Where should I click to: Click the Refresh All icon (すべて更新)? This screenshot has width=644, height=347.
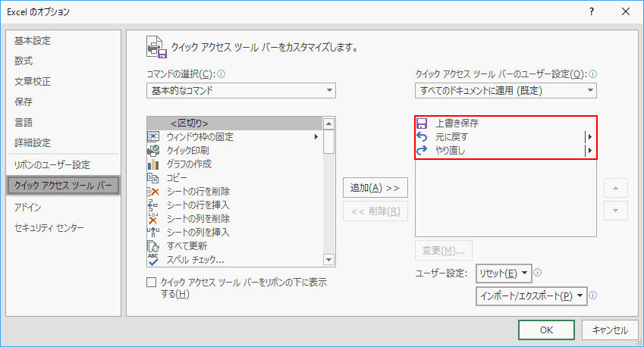pyautogui.click(x=153, y=246)
